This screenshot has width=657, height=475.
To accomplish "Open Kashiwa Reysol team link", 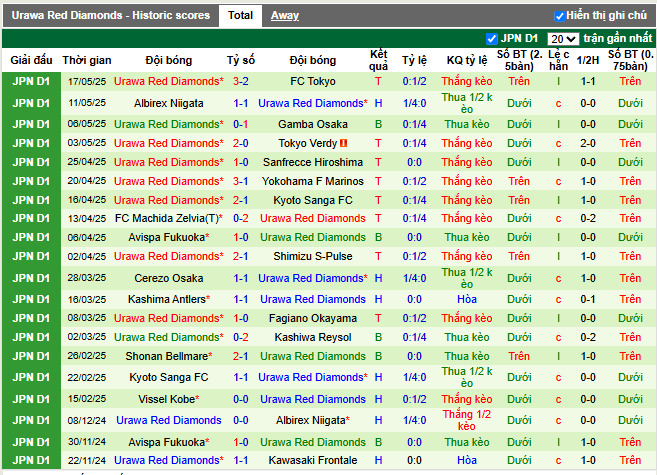I will pyautogui.click(x=313, y=337).
